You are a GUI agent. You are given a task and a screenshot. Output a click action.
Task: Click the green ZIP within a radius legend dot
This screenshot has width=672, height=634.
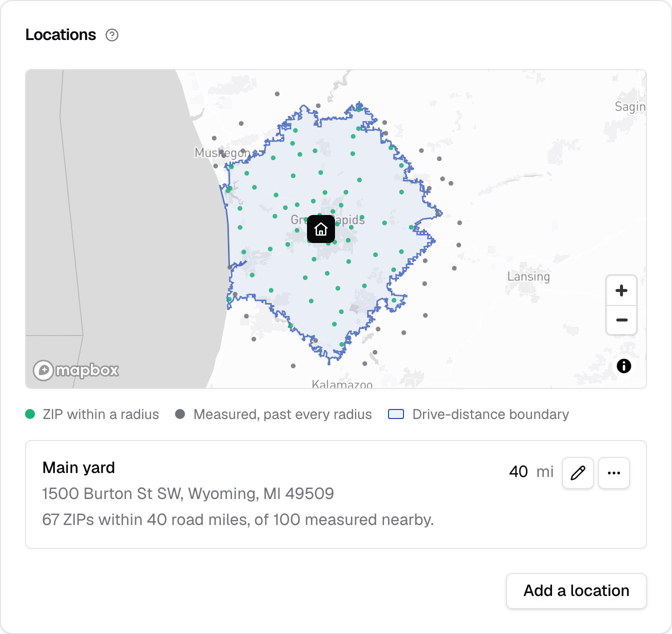pos(30,414)
